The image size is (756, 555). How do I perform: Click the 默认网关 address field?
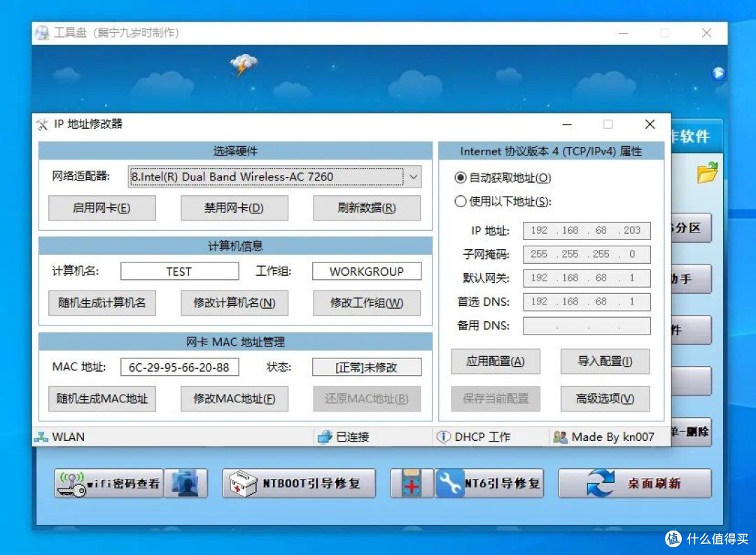587,278
